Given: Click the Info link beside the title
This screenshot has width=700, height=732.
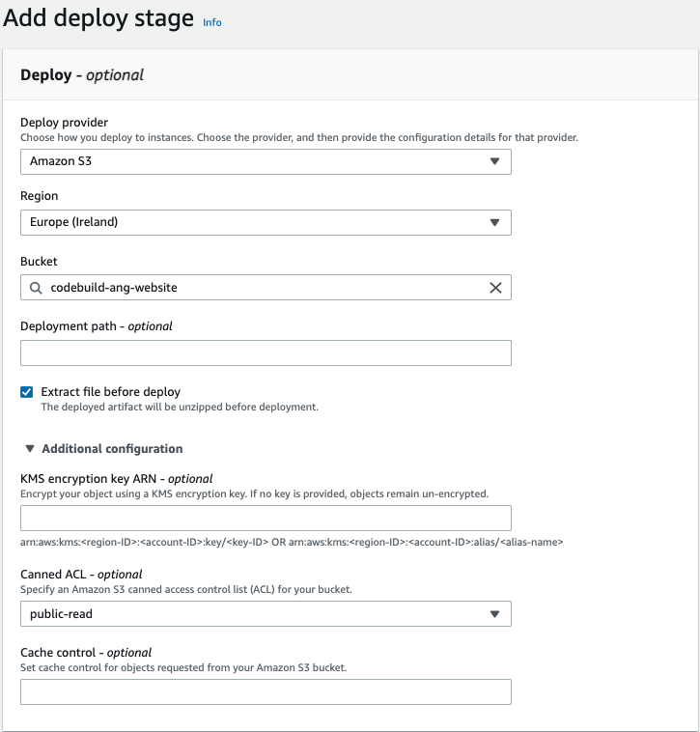Looking at the screenshot, I should 211,22.
